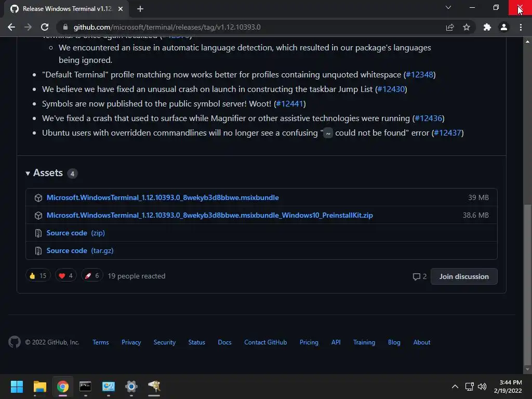Bookmark this page with star icon
This screenshot has height=399, width=532.
click(467, 27)
